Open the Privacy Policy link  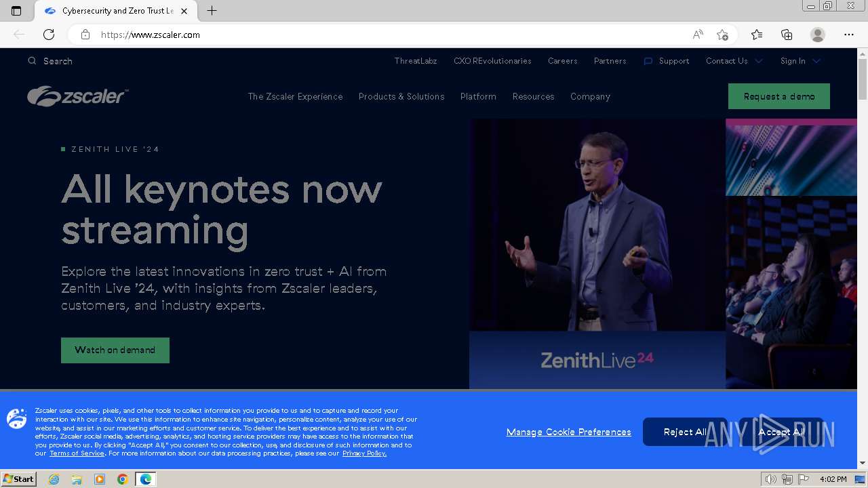click(x=364, y=453)
